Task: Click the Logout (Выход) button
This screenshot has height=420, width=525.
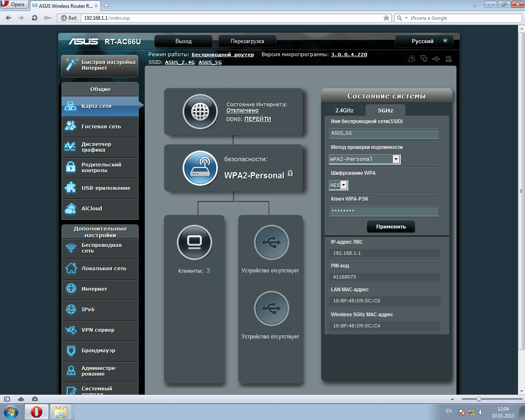Action: click(x=183, y=41)
